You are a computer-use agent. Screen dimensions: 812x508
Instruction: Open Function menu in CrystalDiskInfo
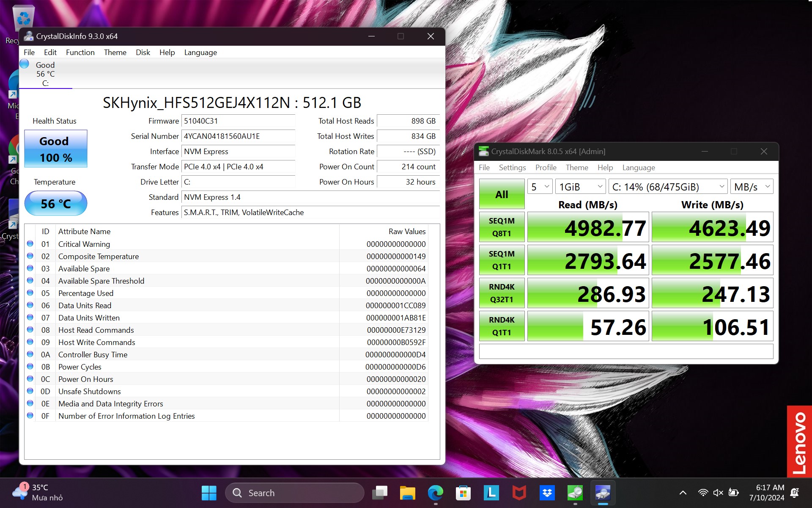(80, 52)
